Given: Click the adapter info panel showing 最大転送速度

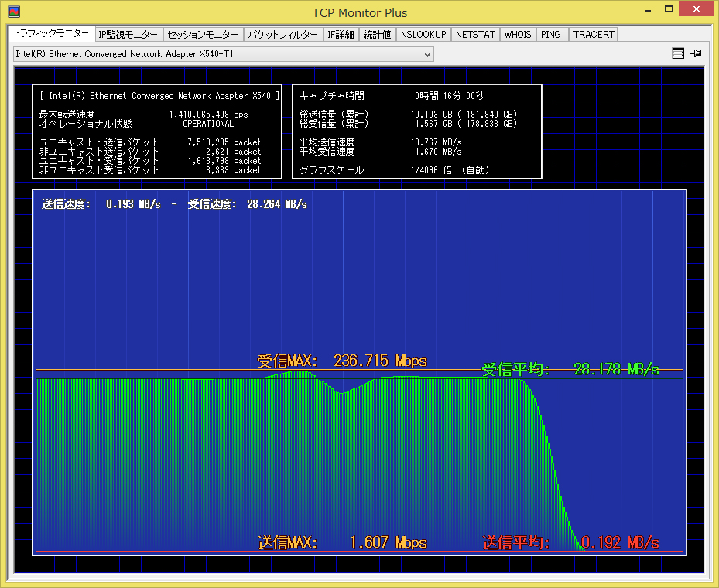Looking at the screenshot, I should (x=157, y=132).
